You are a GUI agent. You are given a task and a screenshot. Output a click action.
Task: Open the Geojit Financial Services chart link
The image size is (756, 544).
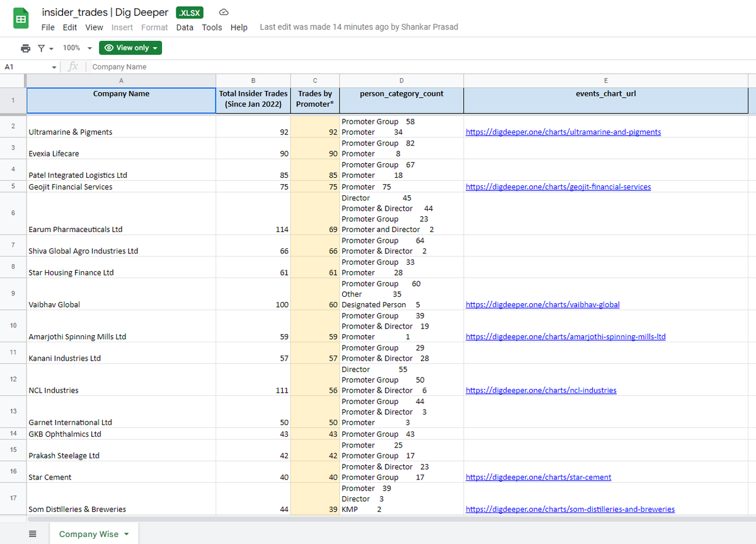(558, 187)
